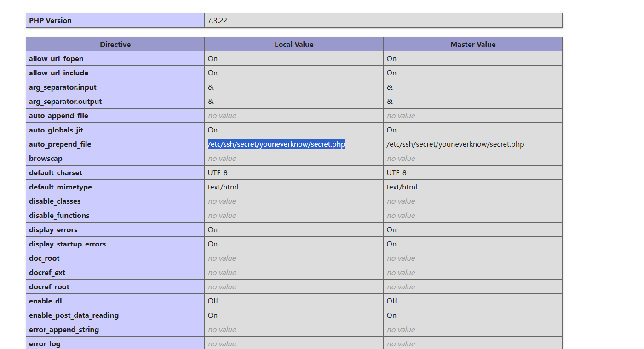Click the doc_root local 'no value' cell
644x349 pixels.
(x=222, y=258)
